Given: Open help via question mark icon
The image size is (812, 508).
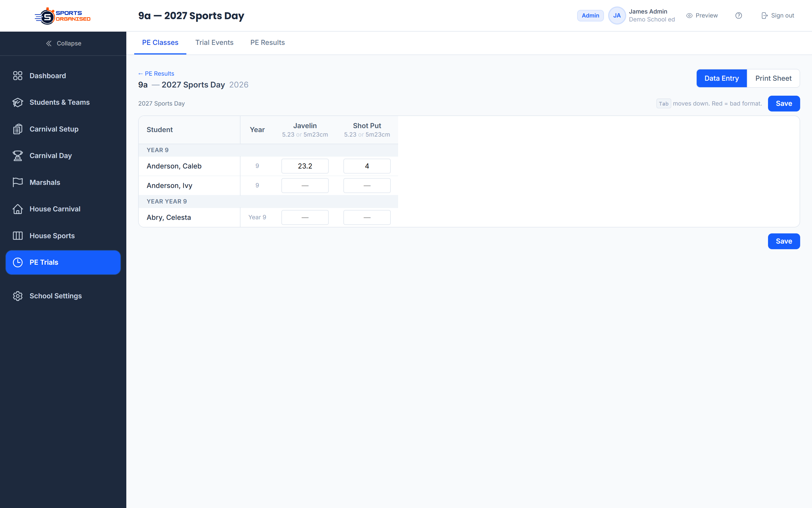Looking at the screenshot, I should point(738,16).
